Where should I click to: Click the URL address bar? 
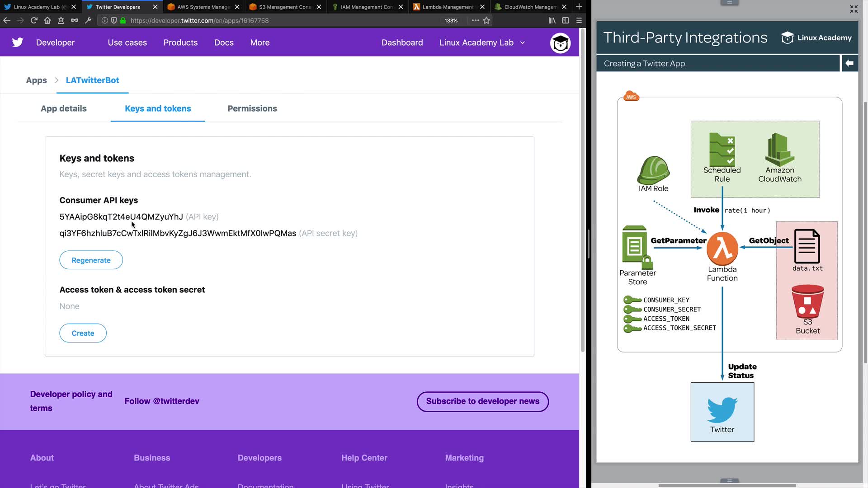[280, 20]
